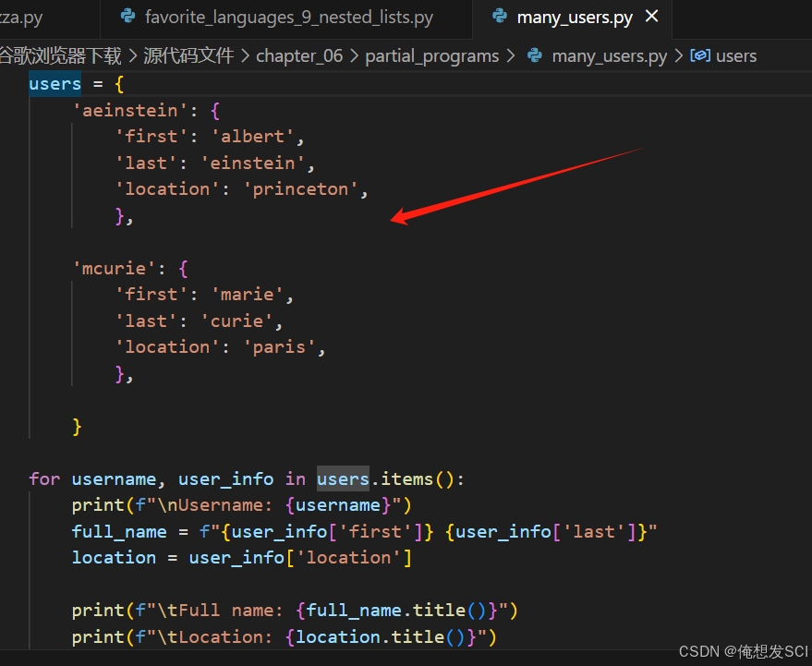812x666 pixels.
Task: Open many_users.py breadcrumb item
Action: [609, 56]
